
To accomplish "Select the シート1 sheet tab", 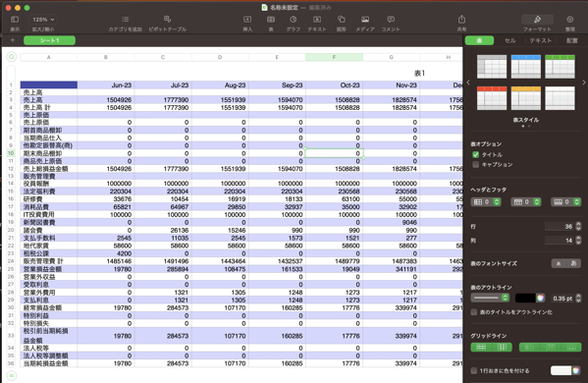I will [49, 40].
